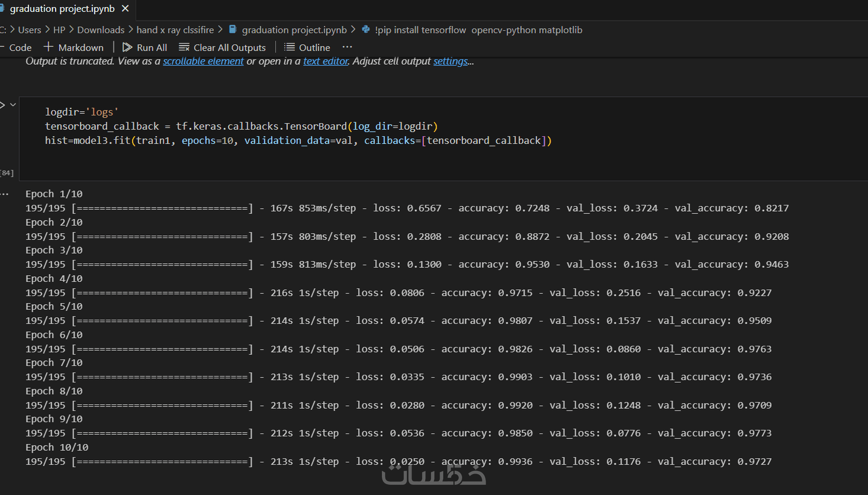868x495 pixels.
Task: Click the Python icon in breadcrumbs
Action: 366,30
